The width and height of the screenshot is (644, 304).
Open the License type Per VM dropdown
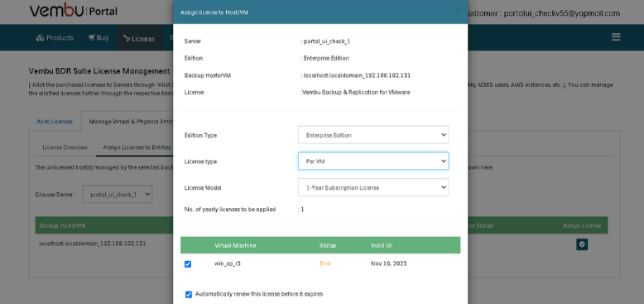click(373, 161)
